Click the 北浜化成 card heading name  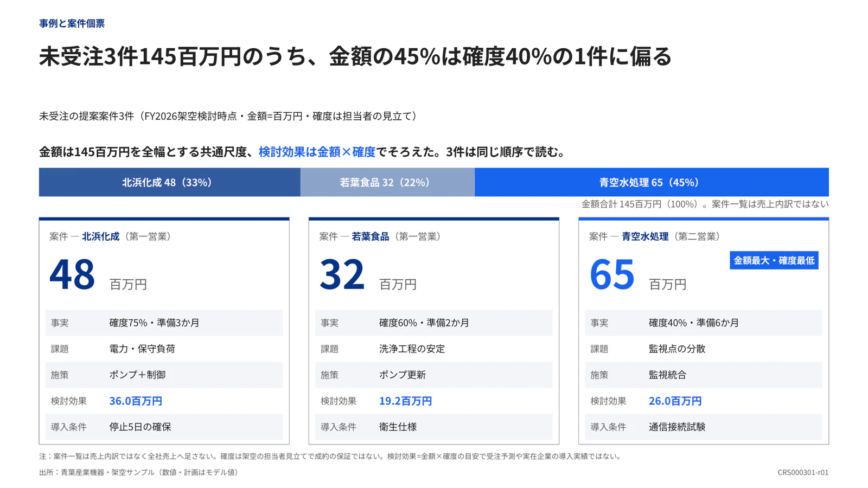(100, 236)
